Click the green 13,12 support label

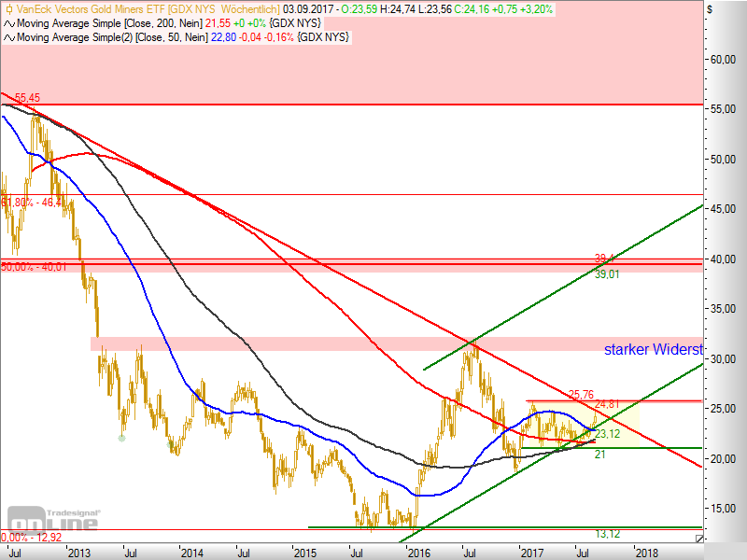click(x=608, y=534)
